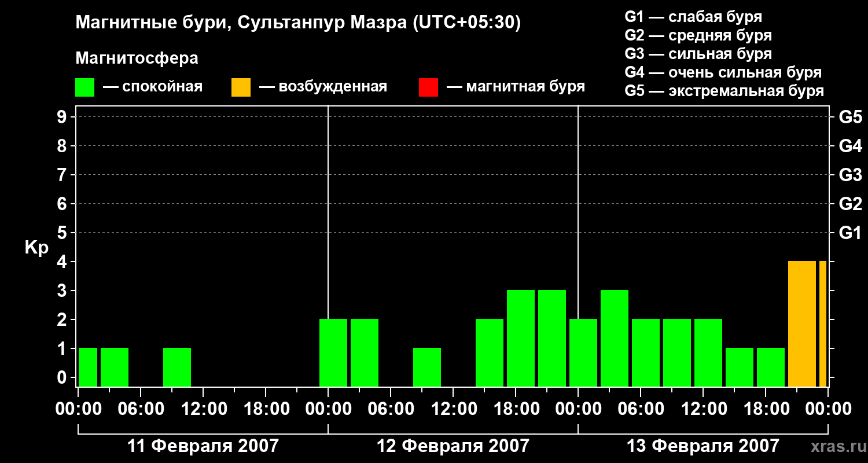The height and width of the screenshot is (463, 868).
Task: Pick the red 'магнитная буря' legend swatch
Action: (x=428, y=87)
